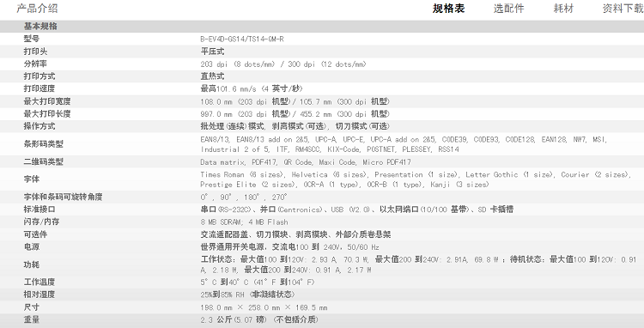The height and width of the screenshot is (328, 644).
Task: Click the 198.0 mm × 258.0 mm dimensions
Action: click(x=264, y=307)
